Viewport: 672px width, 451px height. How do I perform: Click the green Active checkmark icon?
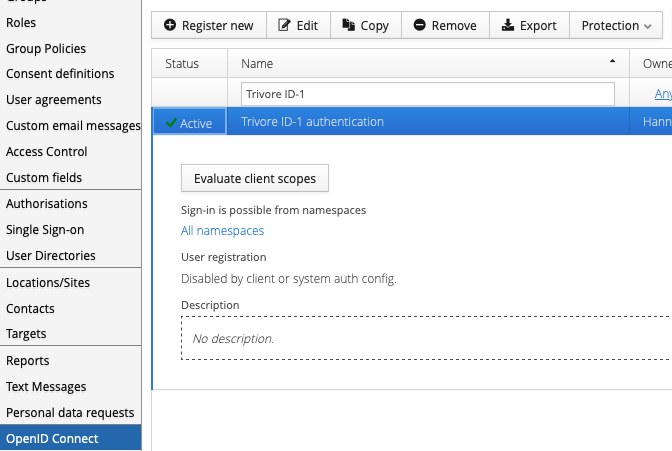[x=171, y=123]
